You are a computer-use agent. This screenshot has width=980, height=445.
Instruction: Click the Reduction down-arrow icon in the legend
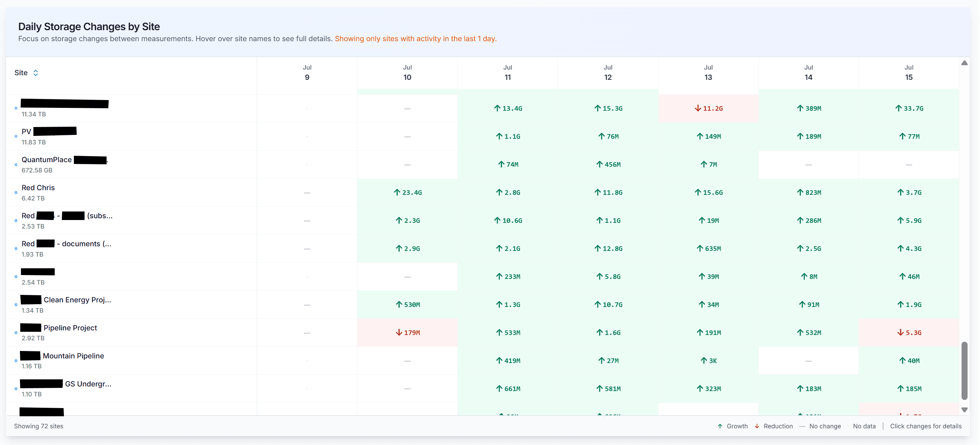[x=757, y=426]
